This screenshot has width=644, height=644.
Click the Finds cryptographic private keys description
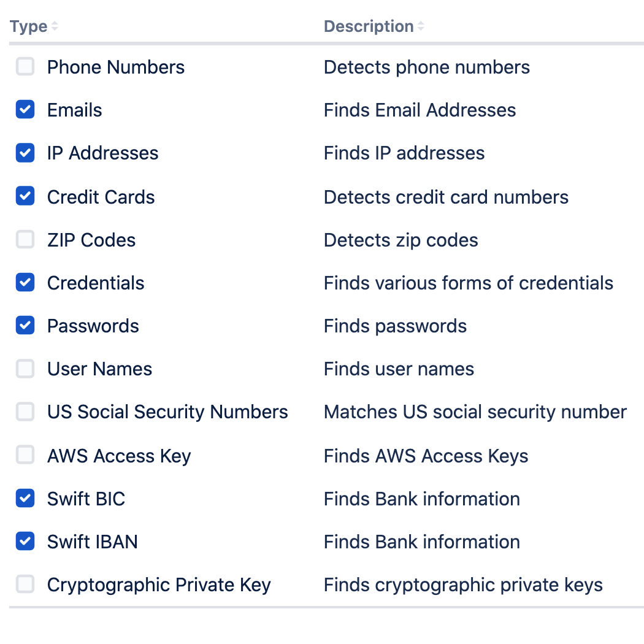click(x=463, y=585)
